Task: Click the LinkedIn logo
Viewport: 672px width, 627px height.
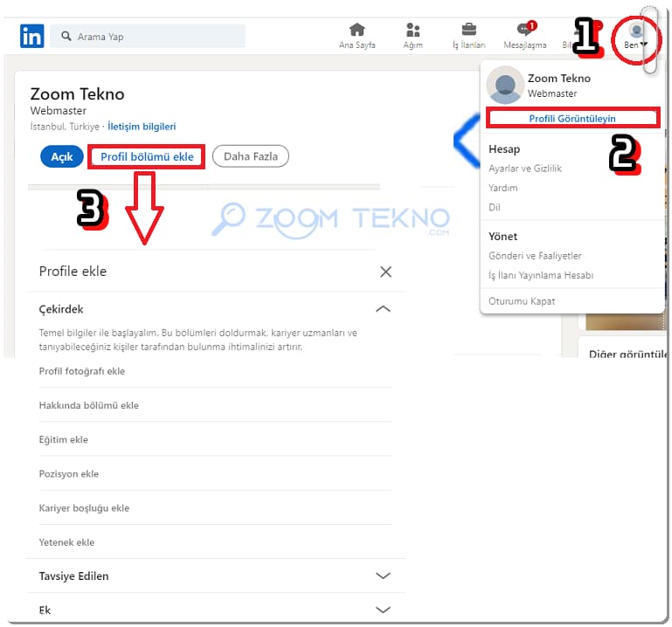Action: (31, 36)
